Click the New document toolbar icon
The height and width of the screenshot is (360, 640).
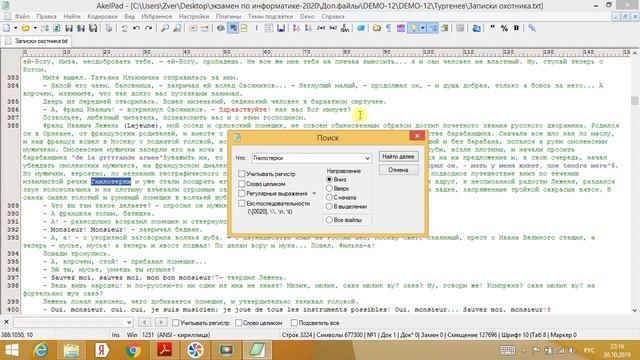tap(7, 28)
